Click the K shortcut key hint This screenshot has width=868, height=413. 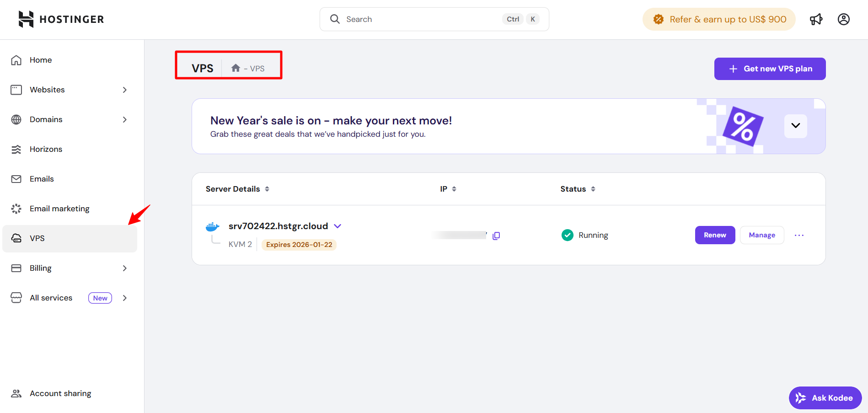pos(533,19)
